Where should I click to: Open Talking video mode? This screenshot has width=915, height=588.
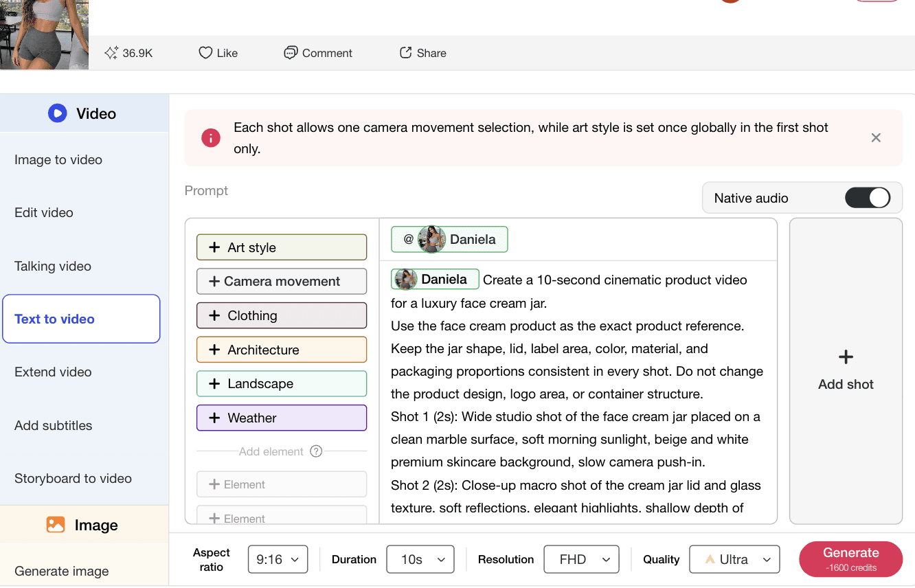coord(53,266)
